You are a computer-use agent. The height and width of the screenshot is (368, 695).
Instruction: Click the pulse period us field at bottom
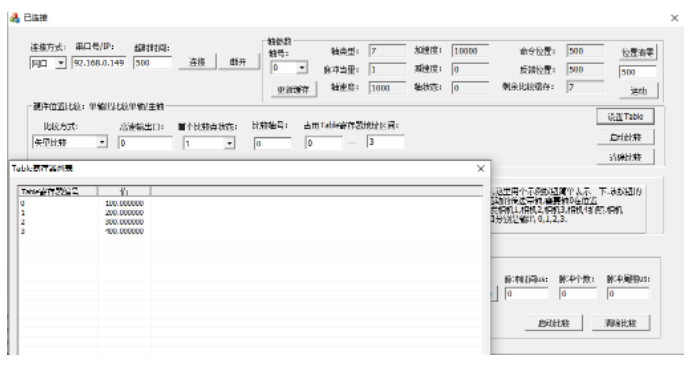coord(628,294)
